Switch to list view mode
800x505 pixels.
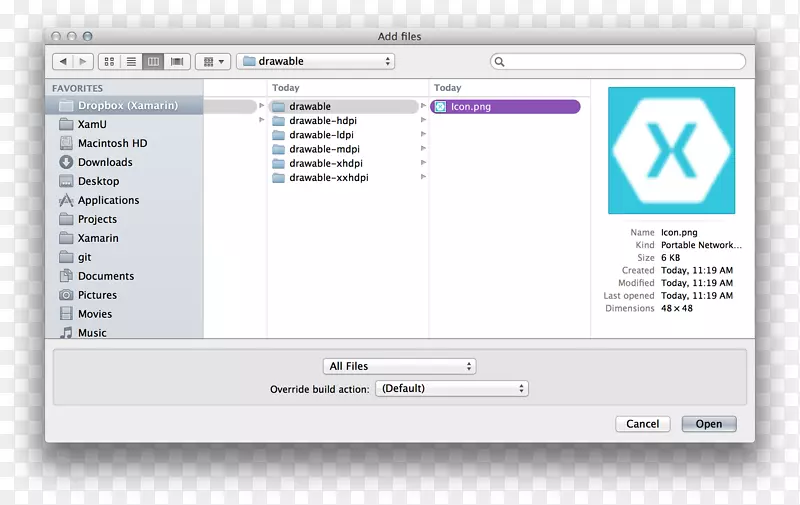coord(131,62)
